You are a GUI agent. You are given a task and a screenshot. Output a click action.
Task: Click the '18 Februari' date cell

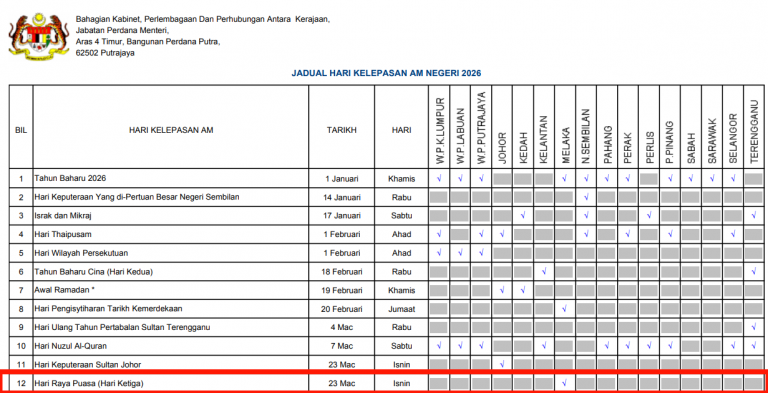pyautogui.click(x=342, y=272)
